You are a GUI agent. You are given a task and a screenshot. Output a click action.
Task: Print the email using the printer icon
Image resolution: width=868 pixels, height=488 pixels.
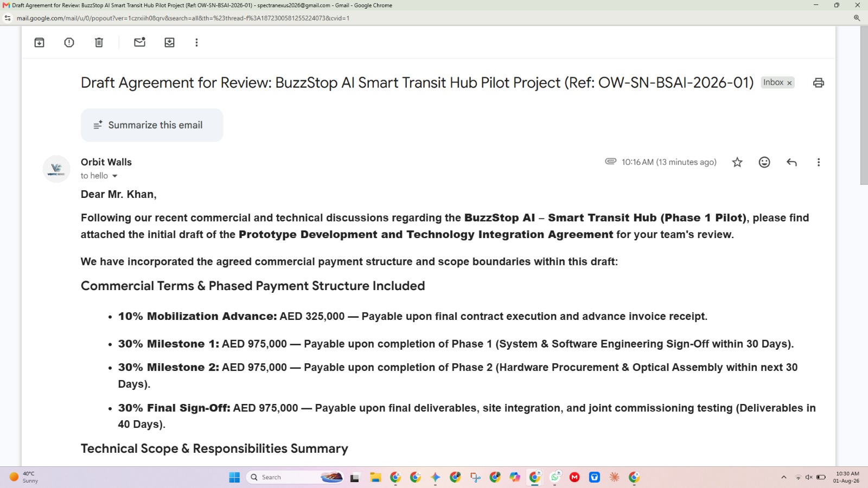(819, 83)
